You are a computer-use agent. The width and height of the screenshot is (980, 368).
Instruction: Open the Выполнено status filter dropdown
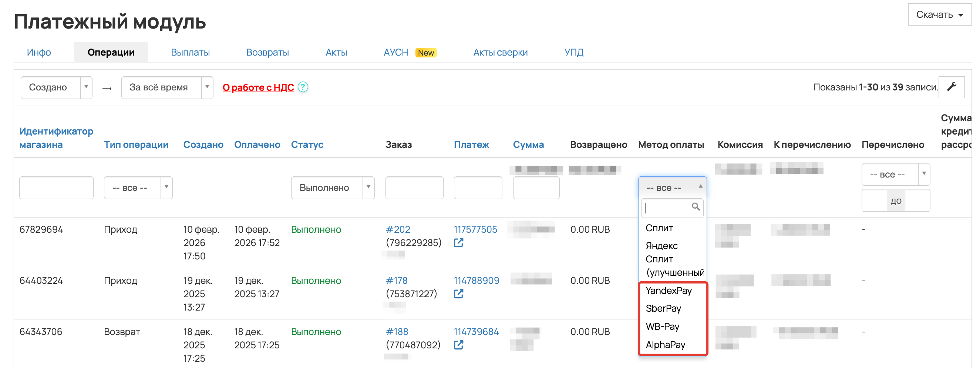[332, 188]
